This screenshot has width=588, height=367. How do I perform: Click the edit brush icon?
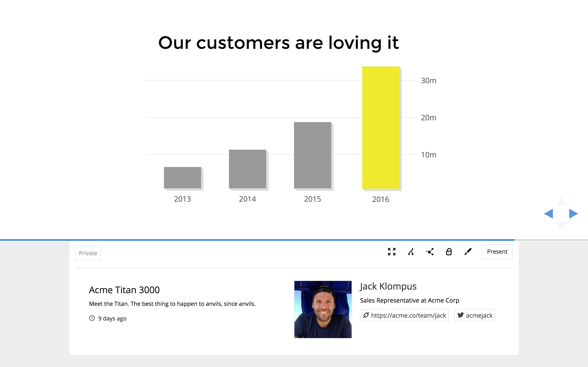click(x=468, y=252)
